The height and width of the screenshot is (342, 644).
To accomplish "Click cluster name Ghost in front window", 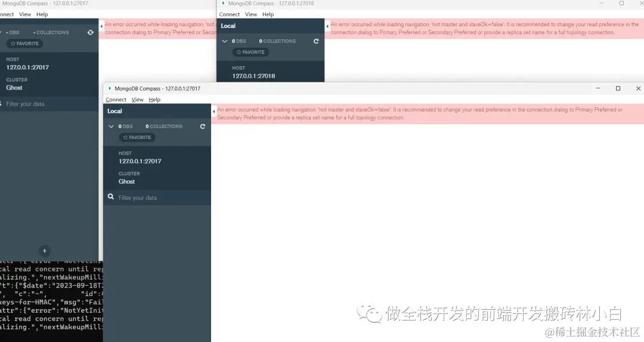I will click(126, 181).
